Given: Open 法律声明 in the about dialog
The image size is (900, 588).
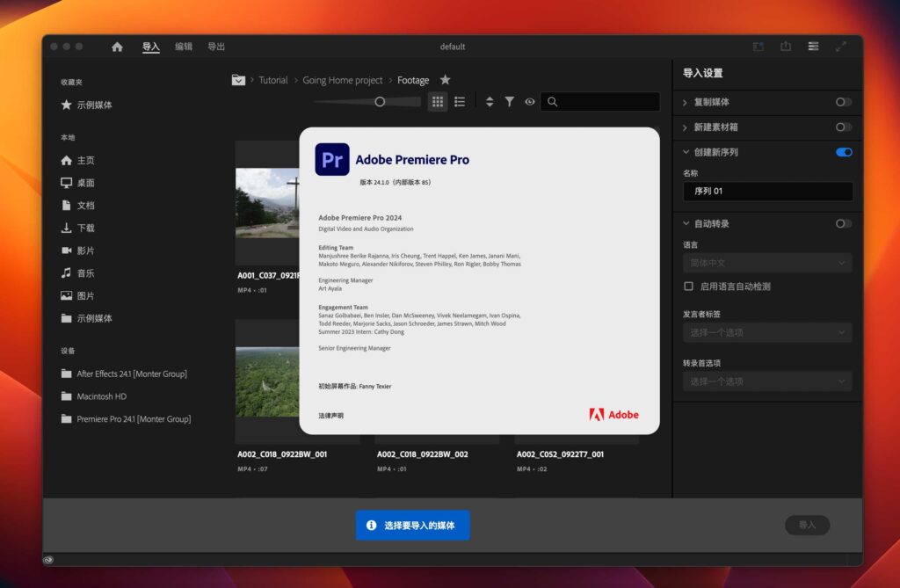Looking at the screenshot, I should [x=330, y=413].
